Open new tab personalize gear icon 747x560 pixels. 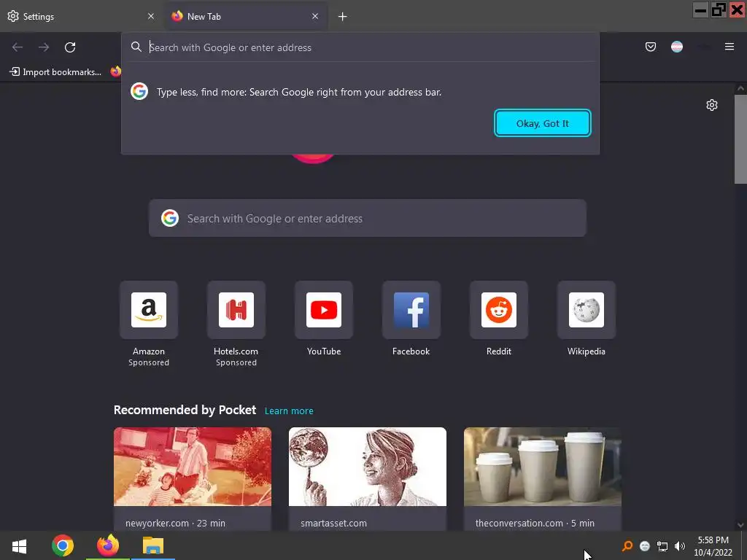712,105
